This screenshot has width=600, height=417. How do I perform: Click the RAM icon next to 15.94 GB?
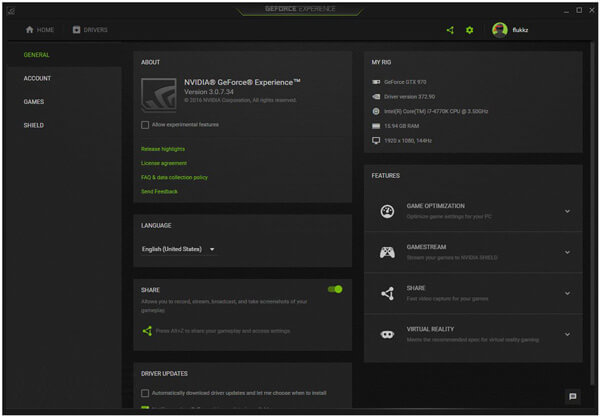(376, 126)
